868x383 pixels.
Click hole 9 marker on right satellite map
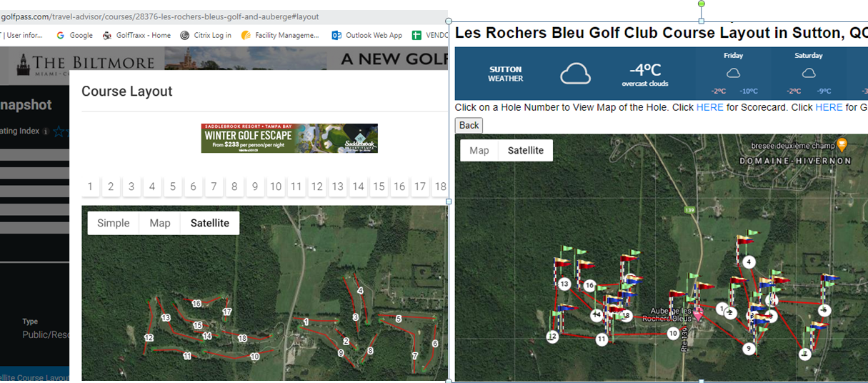point(749,349)
